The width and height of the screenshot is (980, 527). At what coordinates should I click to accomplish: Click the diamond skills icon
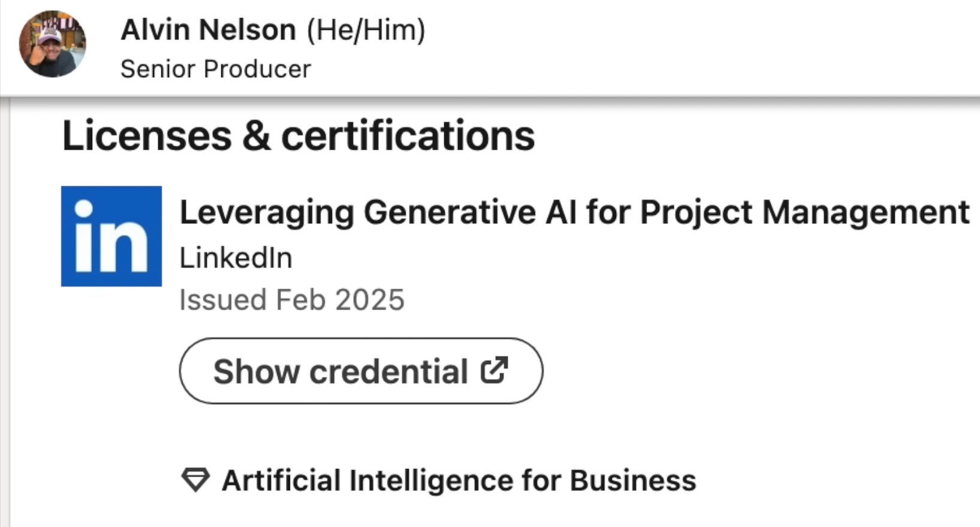coord(195,480)
